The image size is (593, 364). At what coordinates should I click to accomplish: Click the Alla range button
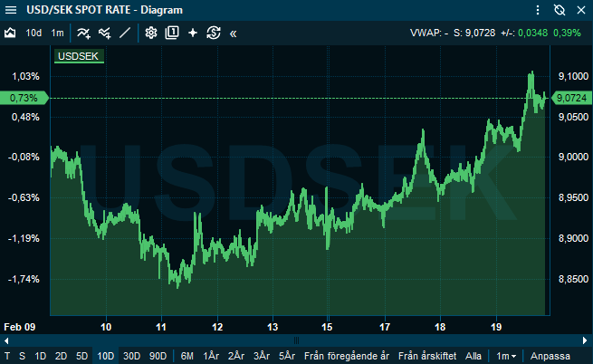tap(473, 356)
